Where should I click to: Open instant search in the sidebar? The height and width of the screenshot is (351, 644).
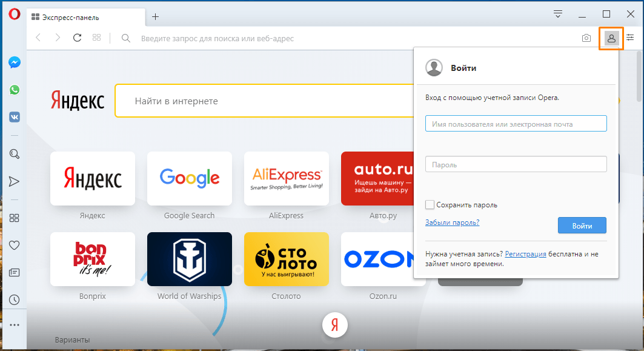(x=15, y=154)
